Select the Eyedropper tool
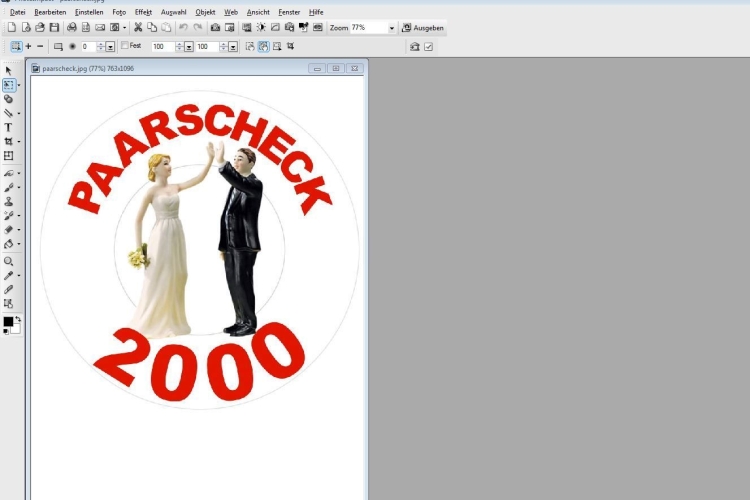 [x=8, y=276]
